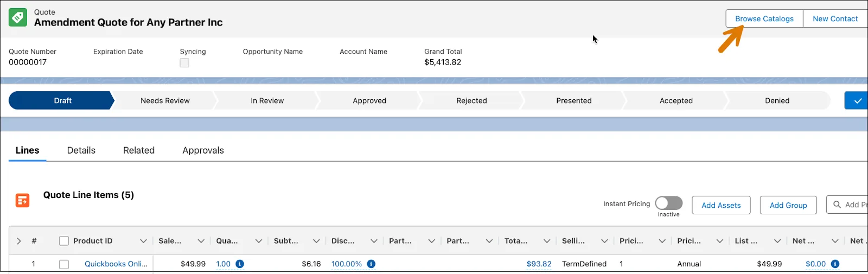Click the orange Quote Line Items icon
Image resolution: width=868 pixels, height=274 pixels.
click(22, 201)
